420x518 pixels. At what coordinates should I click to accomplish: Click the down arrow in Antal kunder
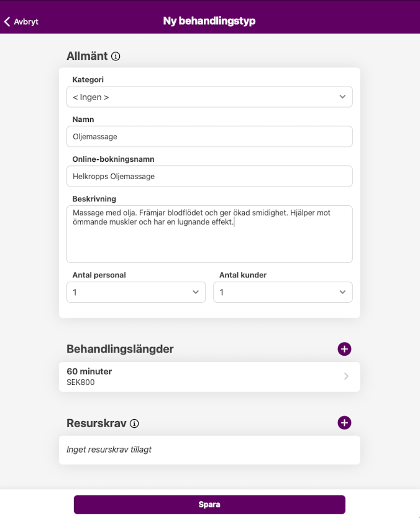342,292
